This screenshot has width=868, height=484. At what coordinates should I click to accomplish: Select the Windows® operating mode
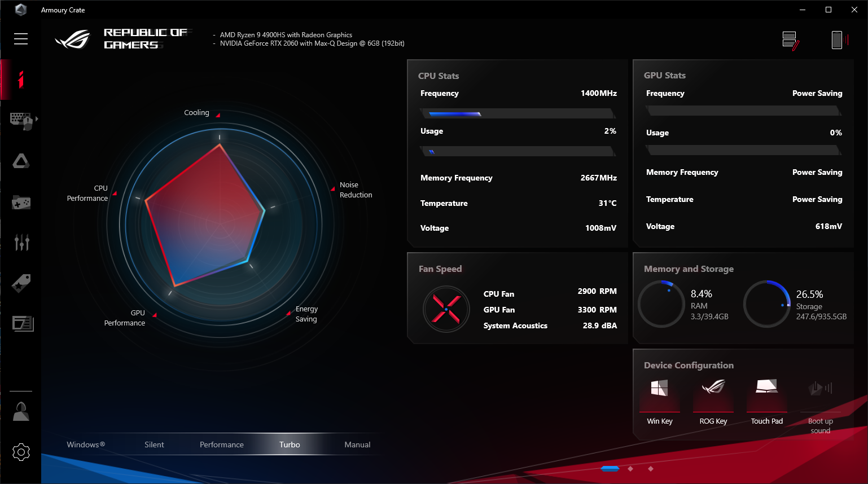point(86,445)
